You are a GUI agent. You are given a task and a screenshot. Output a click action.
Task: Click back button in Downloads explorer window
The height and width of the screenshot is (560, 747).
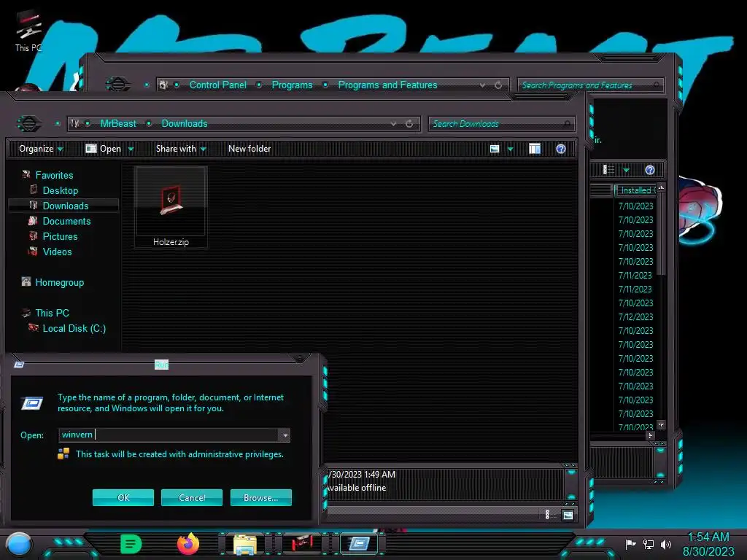[29, 123]
